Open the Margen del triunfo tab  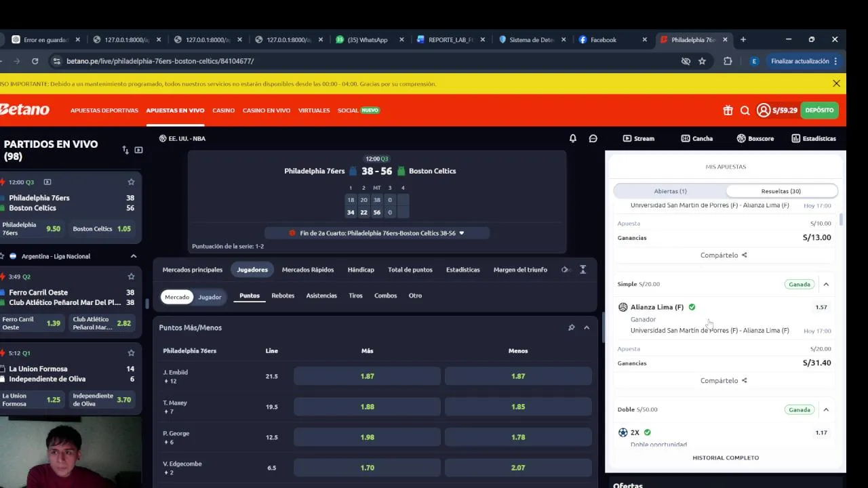click(x=520, y=270)
